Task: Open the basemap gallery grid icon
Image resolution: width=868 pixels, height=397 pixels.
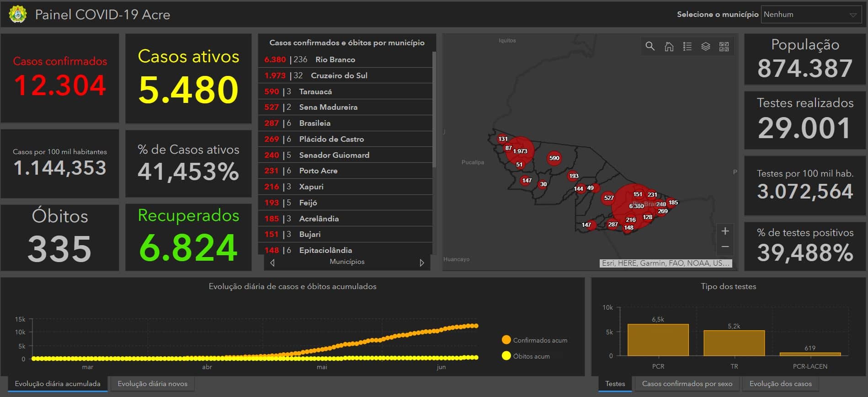Action: tap(724, 46)
